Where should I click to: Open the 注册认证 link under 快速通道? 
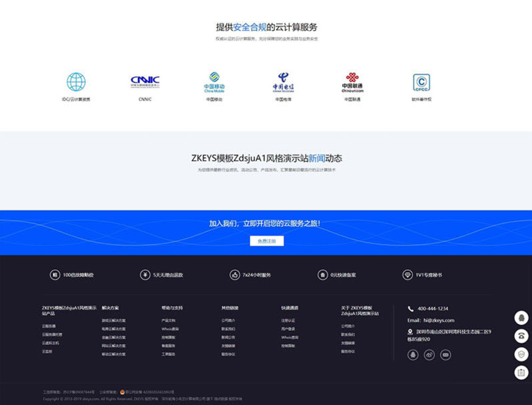[288, 321]
